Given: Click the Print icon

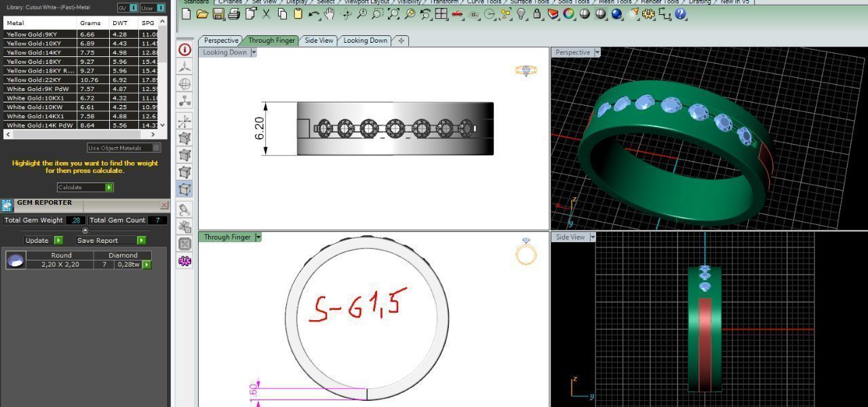Looking at the screenshot, I should click(x=234, y=14).
